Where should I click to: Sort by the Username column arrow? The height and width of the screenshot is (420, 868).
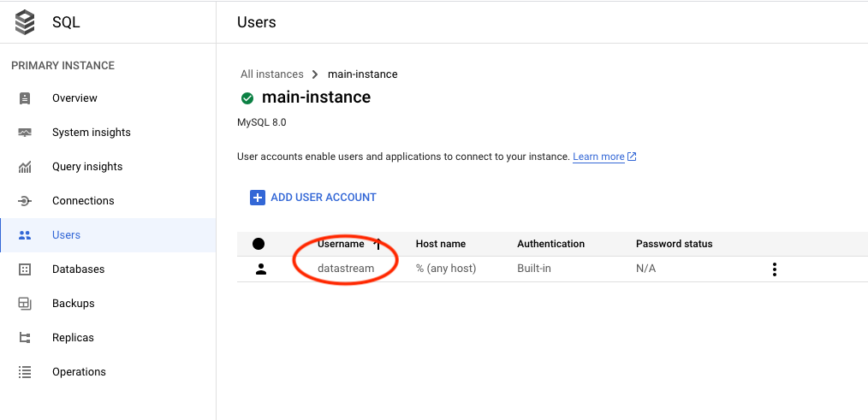pyautogui.click(x=377, y=244)
